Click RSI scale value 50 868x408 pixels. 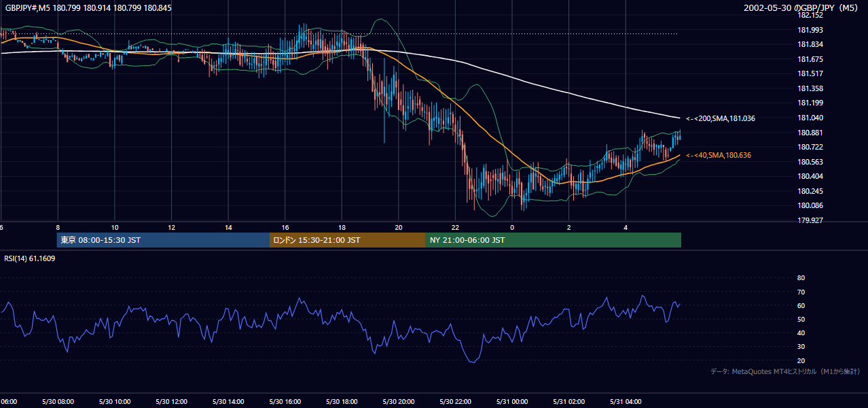tap(801, 319)
